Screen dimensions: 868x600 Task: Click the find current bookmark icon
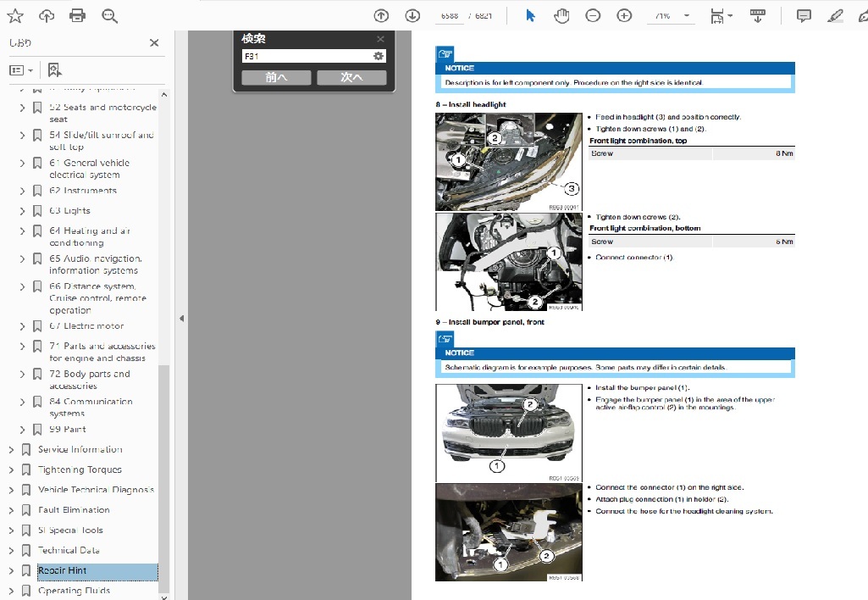pos(54,69)
